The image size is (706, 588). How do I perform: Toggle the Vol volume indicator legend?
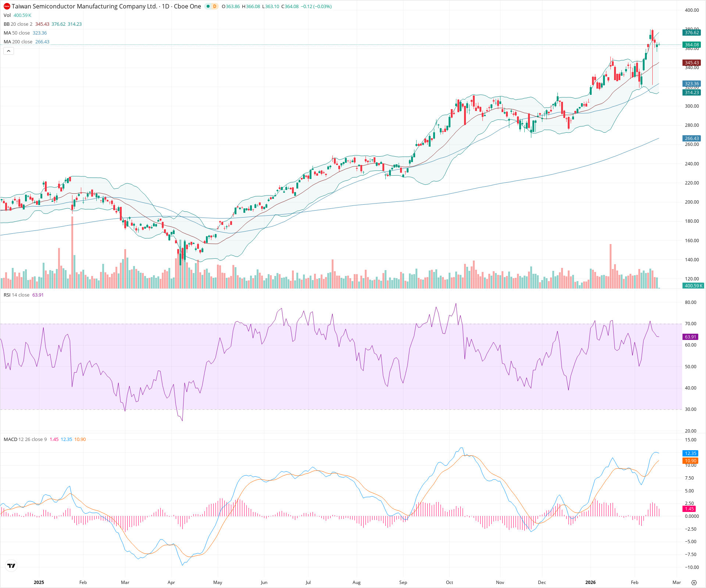coord(7,15)
